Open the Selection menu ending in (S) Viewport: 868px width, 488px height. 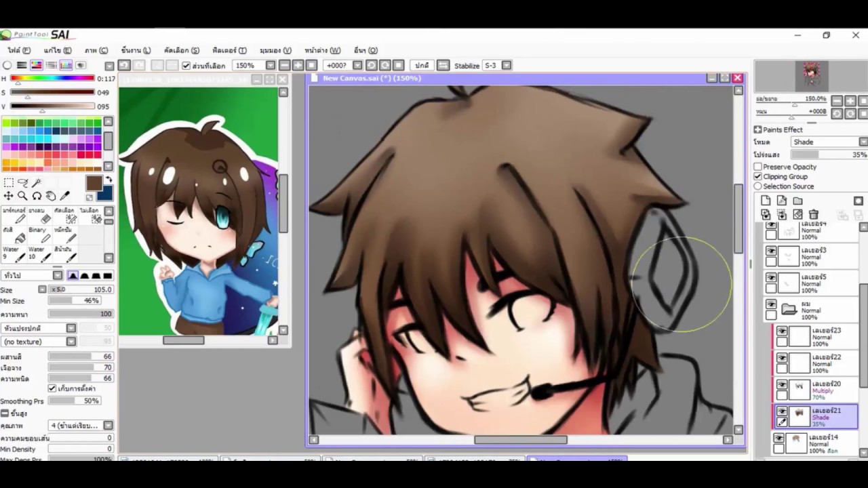tap(182, 50)
